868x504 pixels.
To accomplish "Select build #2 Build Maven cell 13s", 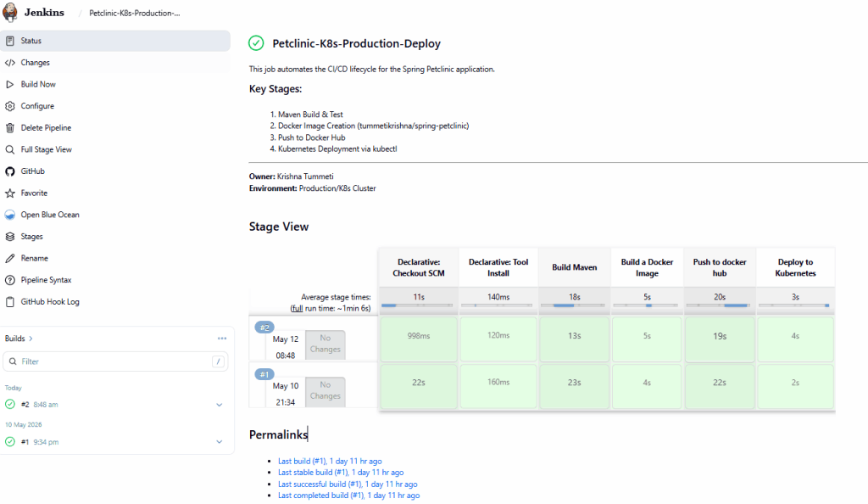I will pyautogui.click(x=574, y=339).
